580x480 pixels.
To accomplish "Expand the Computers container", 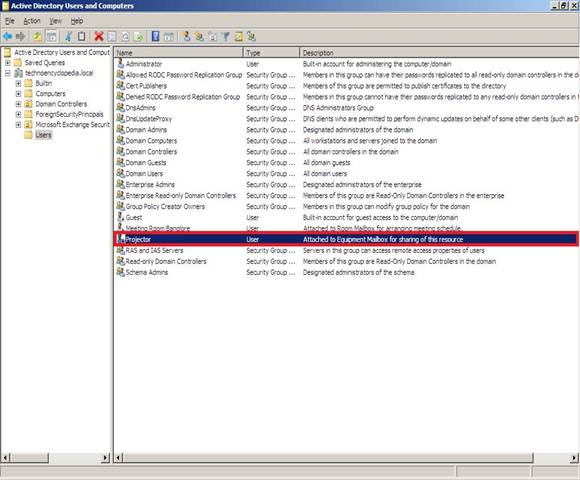I will point(18,94).
